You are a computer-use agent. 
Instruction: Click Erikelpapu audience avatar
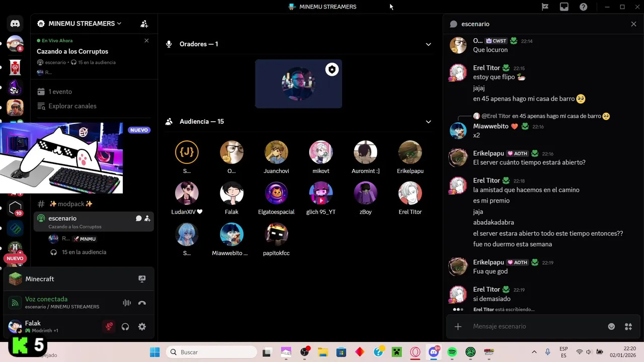click(x=410, y=152)
